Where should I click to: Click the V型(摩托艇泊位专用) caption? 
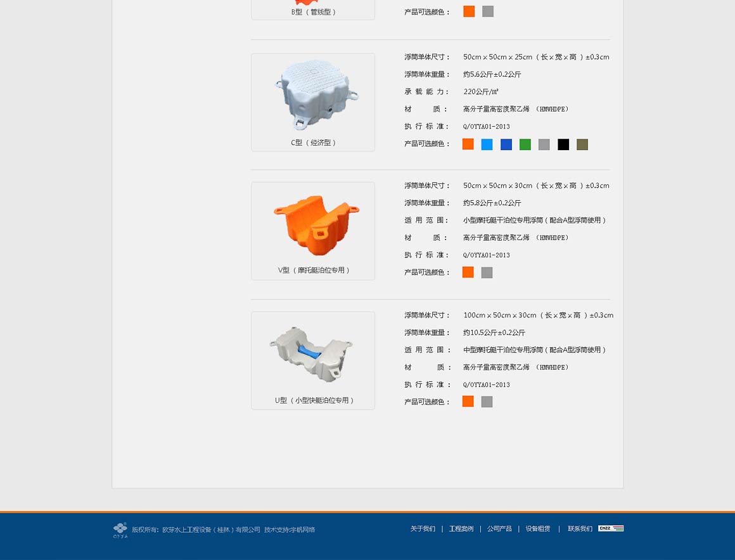tap(314, 270)
